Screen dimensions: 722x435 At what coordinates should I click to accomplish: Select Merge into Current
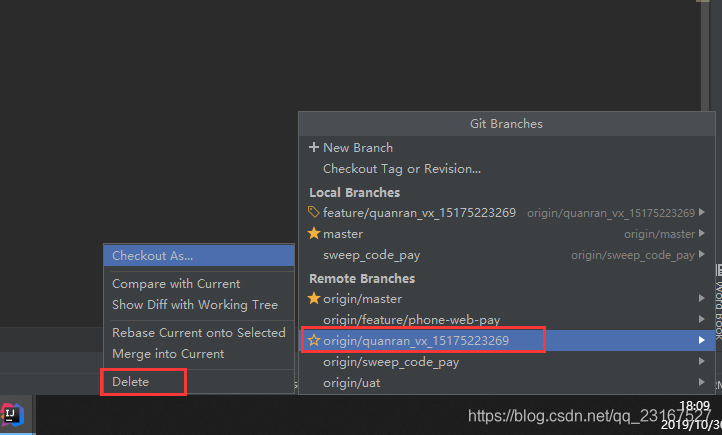point(199,354)
